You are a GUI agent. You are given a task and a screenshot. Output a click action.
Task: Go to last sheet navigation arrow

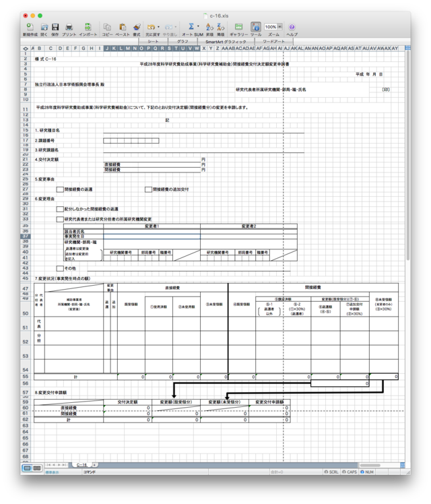pos(64,465)
